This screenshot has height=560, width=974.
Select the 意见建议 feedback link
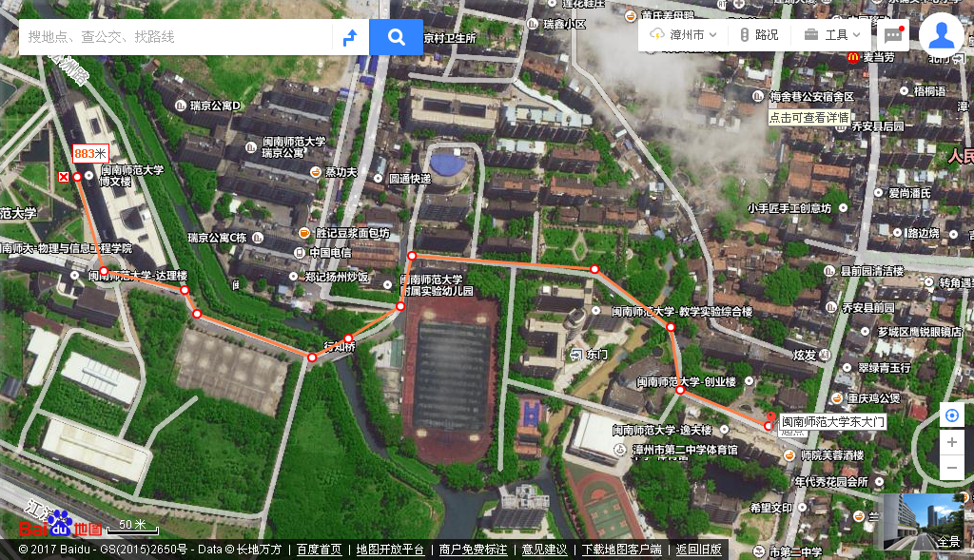(544, 550)
